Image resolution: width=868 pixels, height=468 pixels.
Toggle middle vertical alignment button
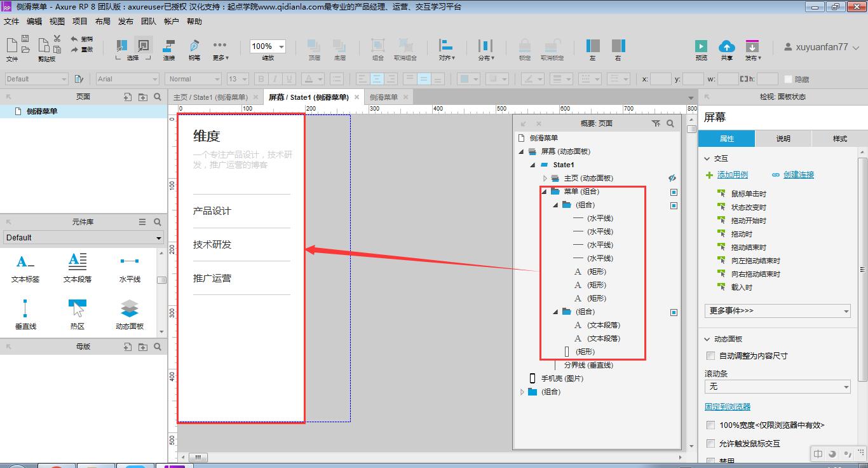[423, 79]
